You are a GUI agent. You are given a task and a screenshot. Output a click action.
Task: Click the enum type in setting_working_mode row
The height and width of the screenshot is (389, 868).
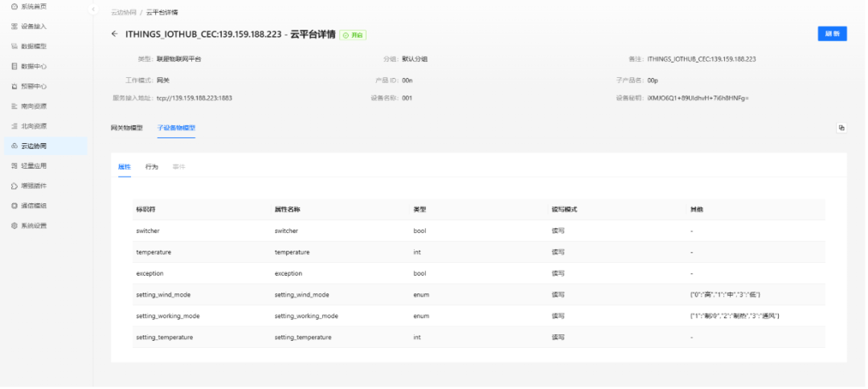[420, 316]
